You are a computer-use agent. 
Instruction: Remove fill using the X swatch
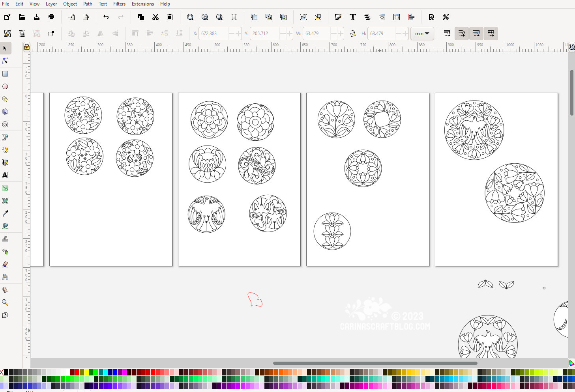2,372
